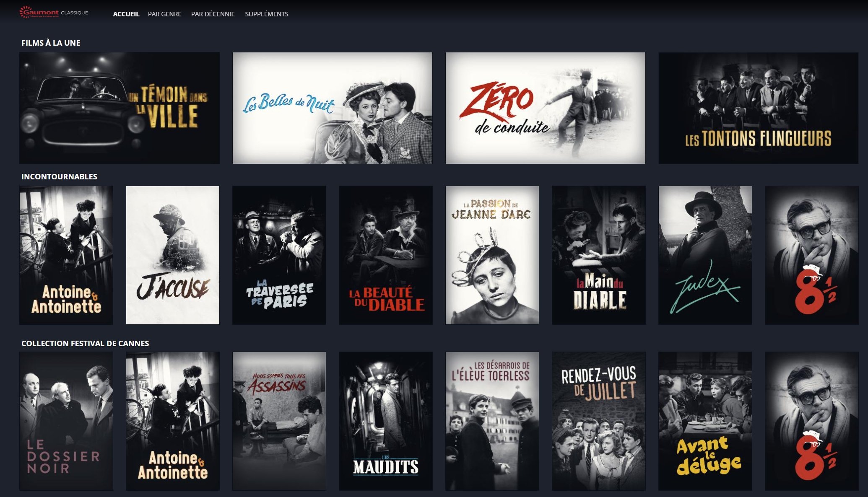The image size is (868, 497).
Task: Select the Judex film poster
Action: click(705, 255)
